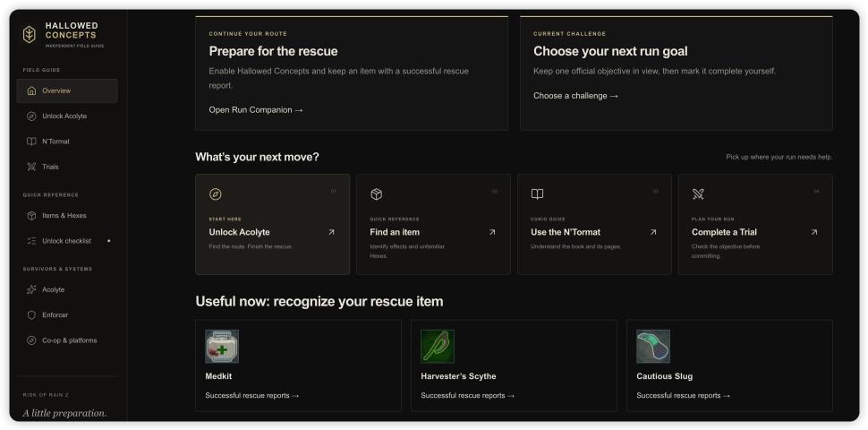This screenshot has height=430, width=868.
Task: Select the Overview menu item
Action: [x=67, y=90]
